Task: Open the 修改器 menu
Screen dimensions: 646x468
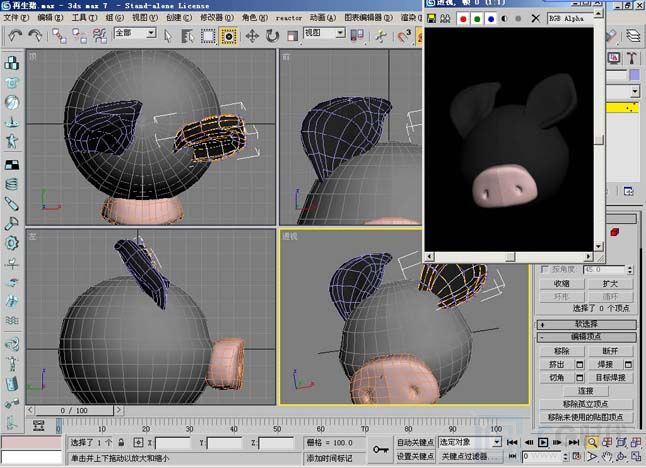Action: point(217,18)
